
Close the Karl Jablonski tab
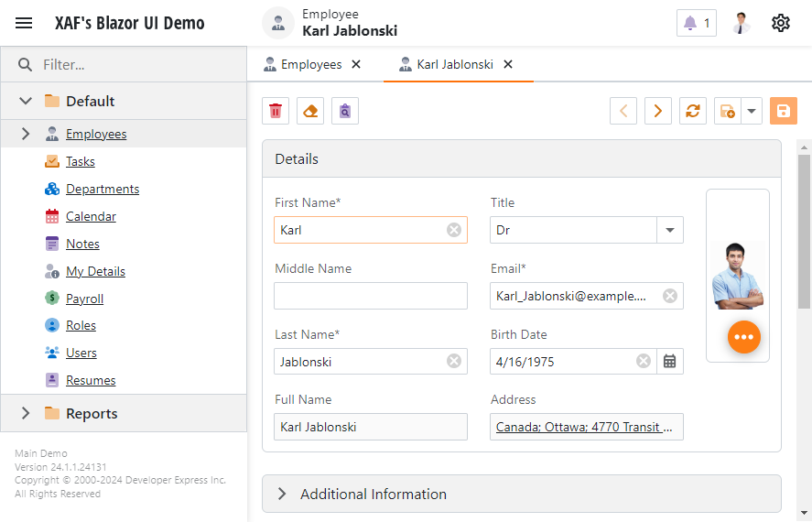click(x=508, y=64)
